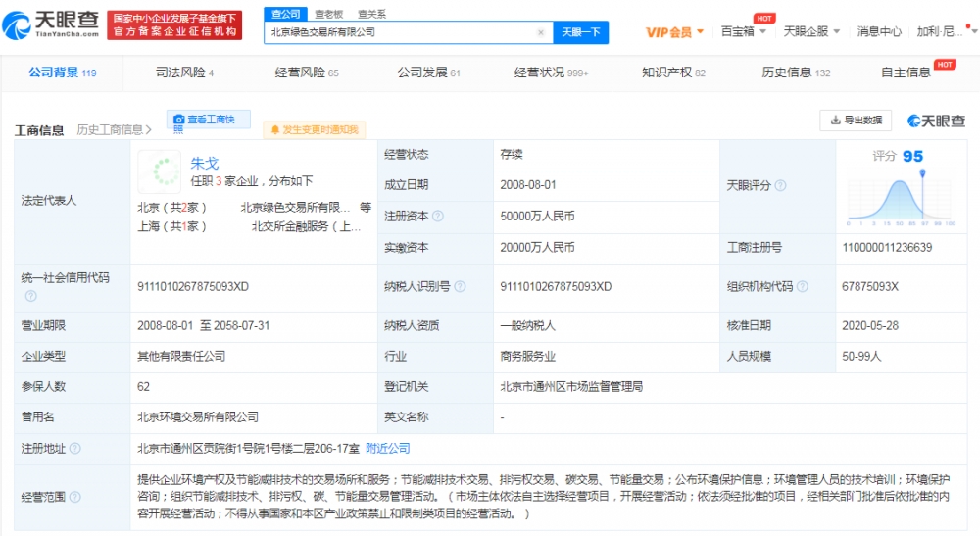
Task: Click 北交所金融服务 company link
Action: click(x=306, y=226)
